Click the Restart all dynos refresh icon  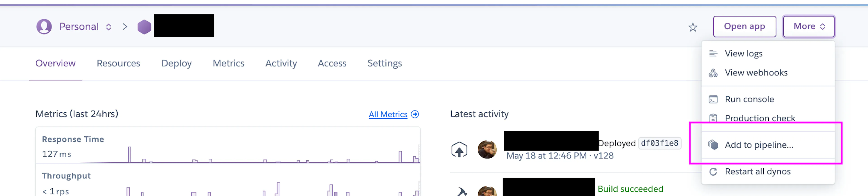[x=713, y=172]
